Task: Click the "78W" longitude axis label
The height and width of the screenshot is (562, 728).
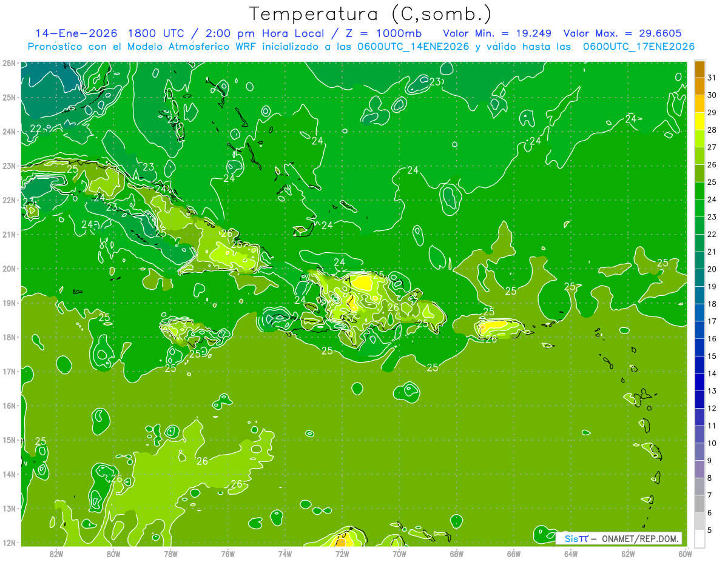Action: point(170,554)
